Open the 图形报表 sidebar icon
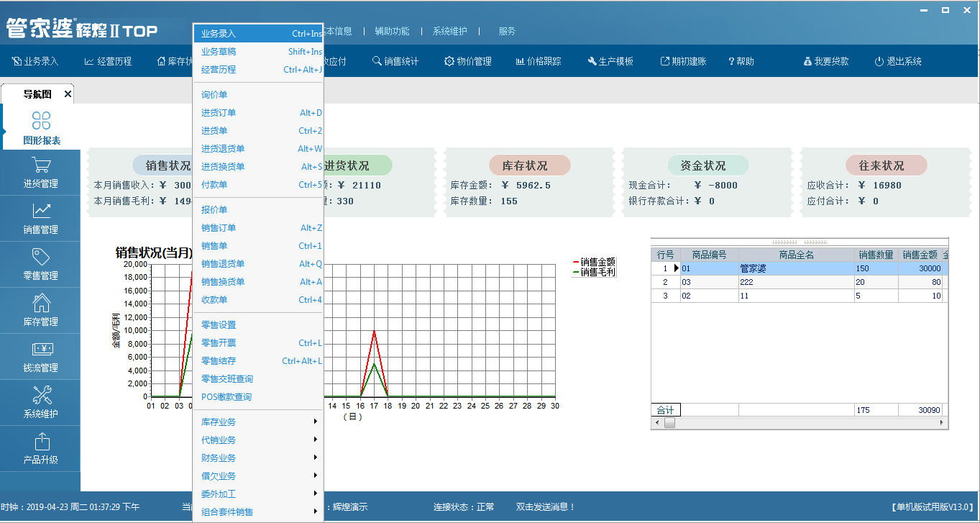Viewport: 980px width, 523px height. [42, 127]
